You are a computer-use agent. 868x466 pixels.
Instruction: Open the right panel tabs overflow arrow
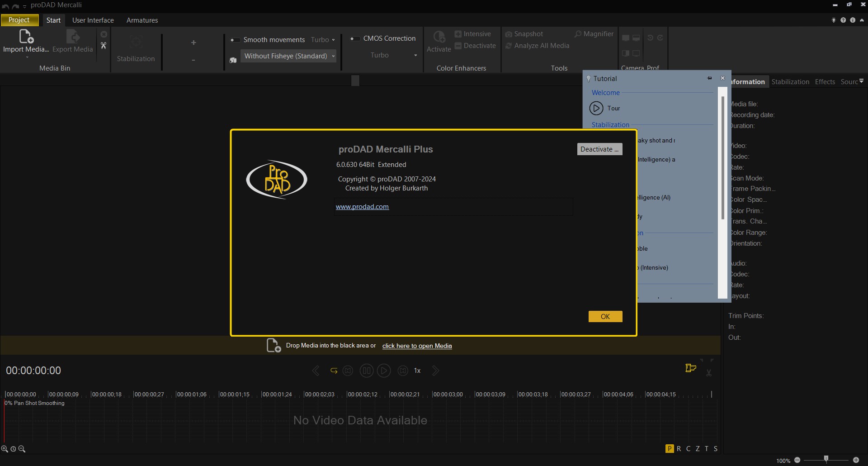(x=861, y=81)
